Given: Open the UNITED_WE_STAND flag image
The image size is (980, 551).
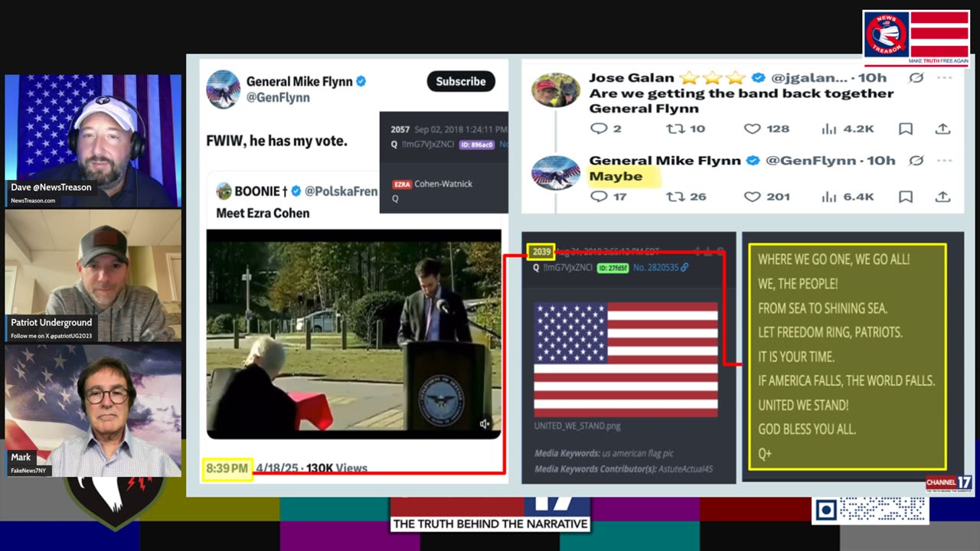Looking at the screenshot, I should pyautogui.click(x=626, y=359).
